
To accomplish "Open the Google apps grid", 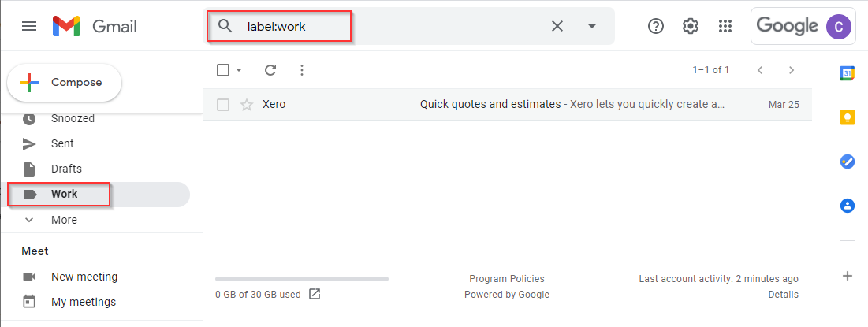I will point(725,26).
